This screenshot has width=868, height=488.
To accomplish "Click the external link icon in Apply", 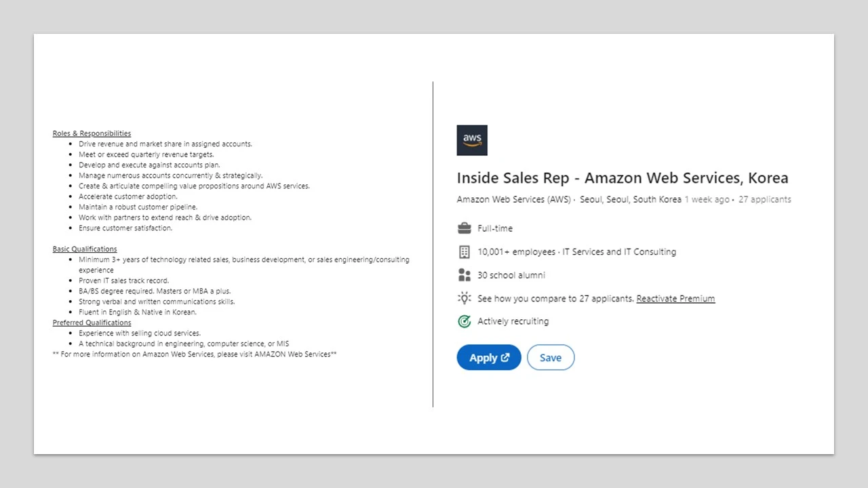I will (505, 358).
